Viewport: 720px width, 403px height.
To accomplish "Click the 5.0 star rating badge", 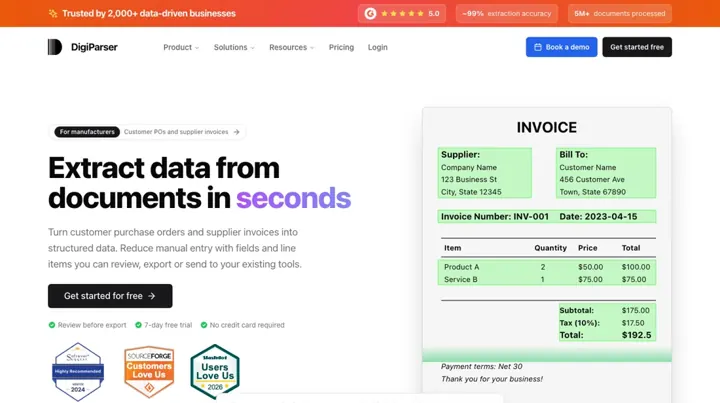I will [402, 14].
